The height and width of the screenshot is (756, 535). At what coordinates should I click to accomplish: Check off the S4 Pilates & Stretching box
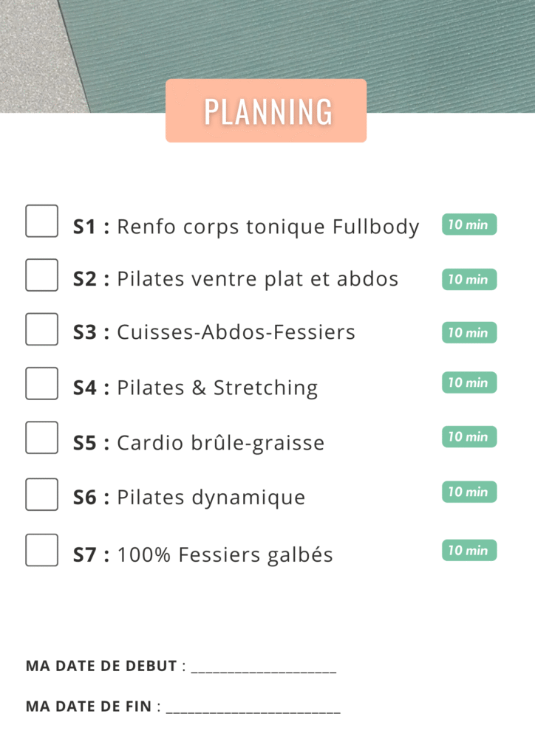pos(42,383)
